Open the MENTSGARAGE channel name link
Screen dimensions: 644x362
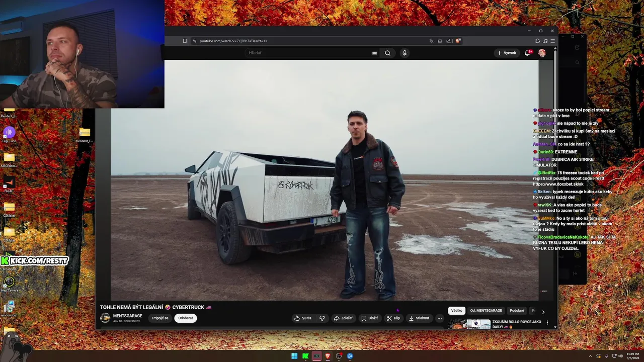tap(128, 316)
